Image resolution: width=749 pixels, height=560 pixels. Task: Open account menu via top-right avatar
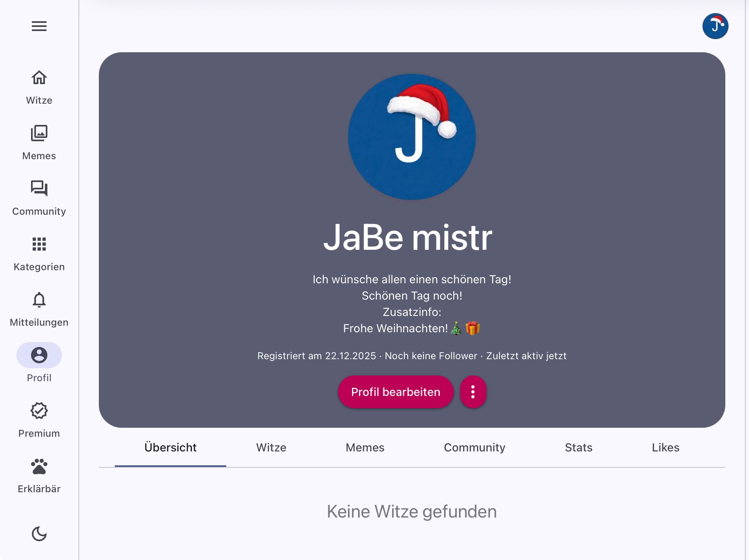[x=715, y=26]
